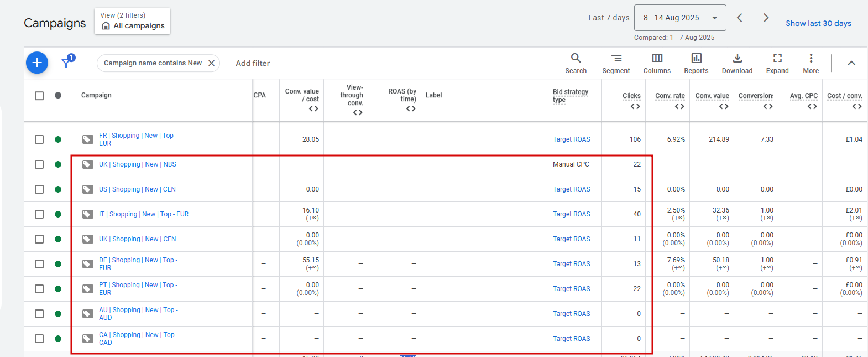Open Target ROAS strategy for CA campaign
The height and width of the screenshot is (357, 868).
coord(572,339)
